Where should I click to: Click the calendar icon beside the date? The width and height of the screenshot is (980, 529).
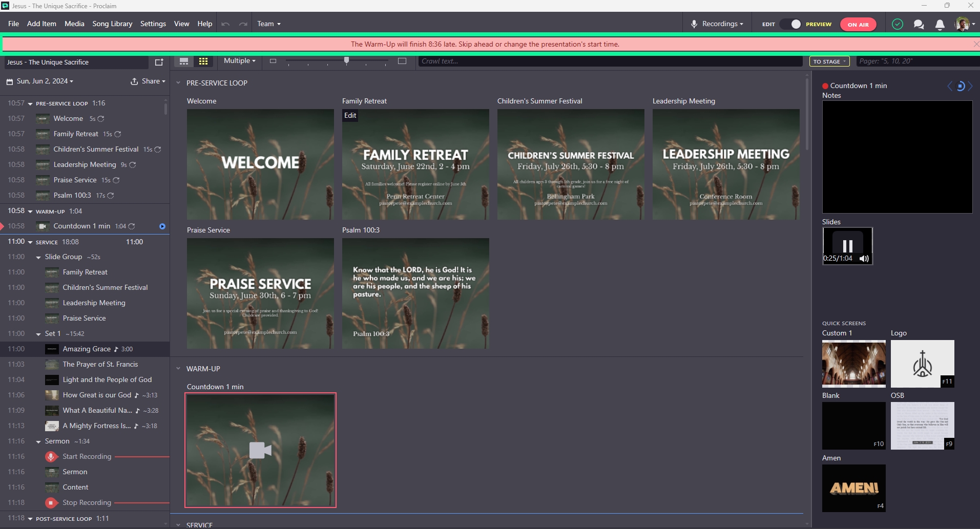coord(10,81)
